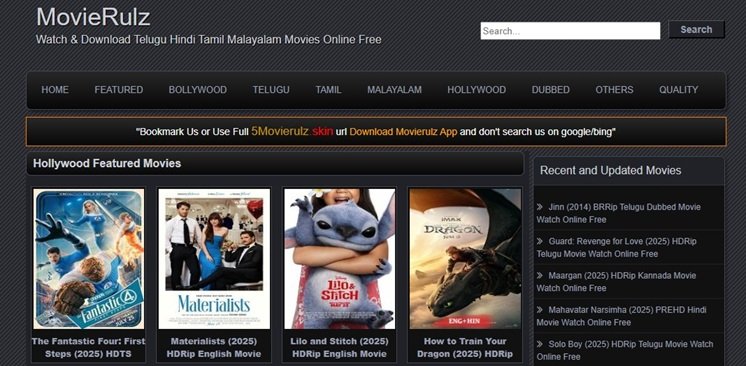Open the MALAYALAM menu item

[394, 90]
